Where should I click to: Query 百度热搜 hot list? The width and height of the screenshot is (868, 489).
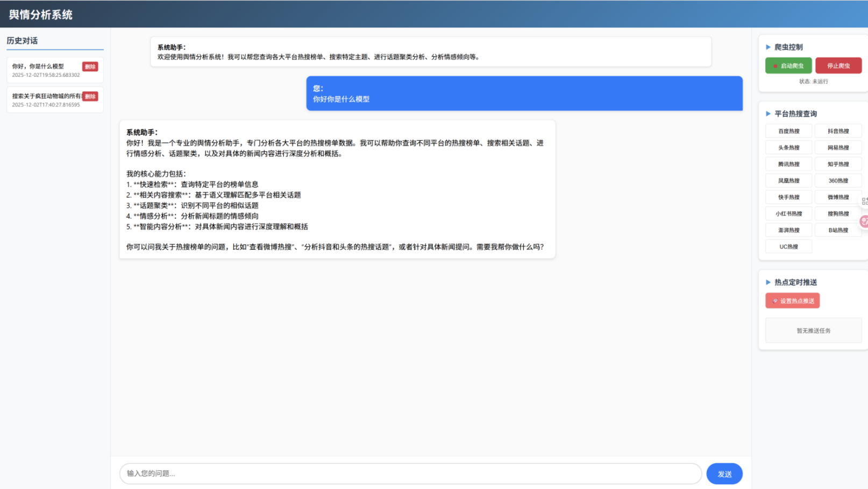(x=788, y=131)
